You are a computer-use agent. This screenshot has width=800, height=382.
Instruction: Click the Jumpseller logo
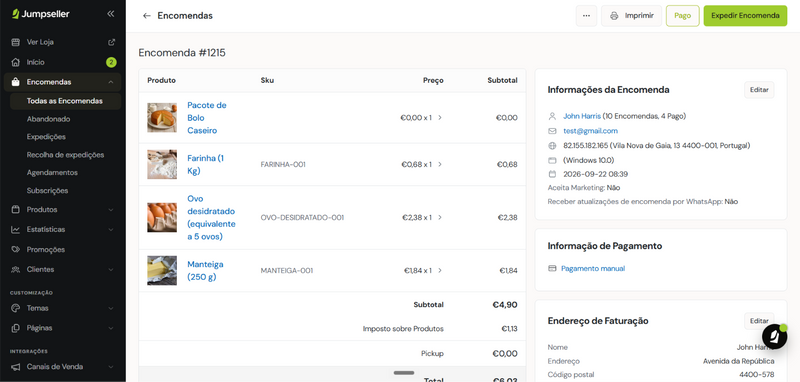point(40,14)
